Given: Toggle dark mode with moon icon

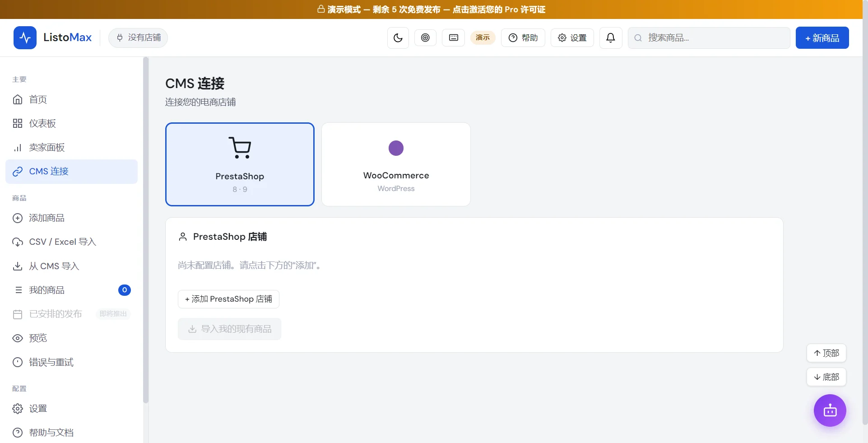Looking at the screenshot, I should point(398,38).
